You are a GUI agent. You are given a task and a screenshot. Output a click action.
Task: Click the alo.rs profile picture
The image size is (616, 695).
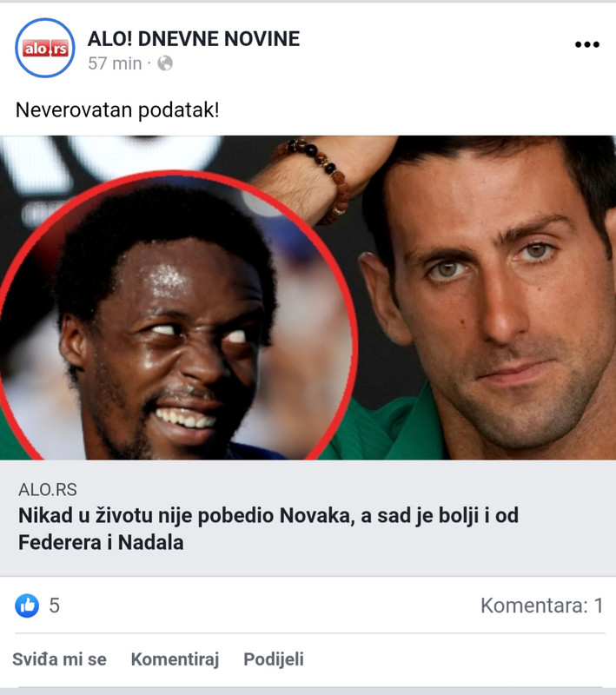45,48
